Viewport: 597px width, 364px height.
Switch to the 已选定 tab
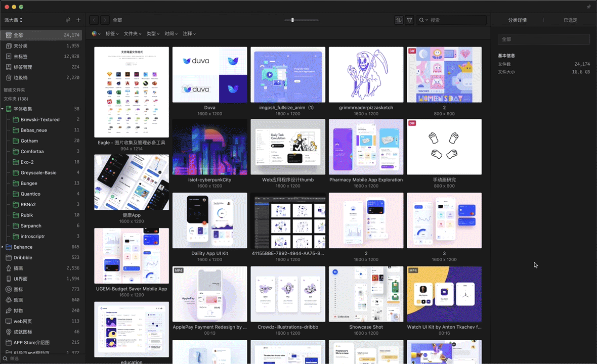coord(570,20)
